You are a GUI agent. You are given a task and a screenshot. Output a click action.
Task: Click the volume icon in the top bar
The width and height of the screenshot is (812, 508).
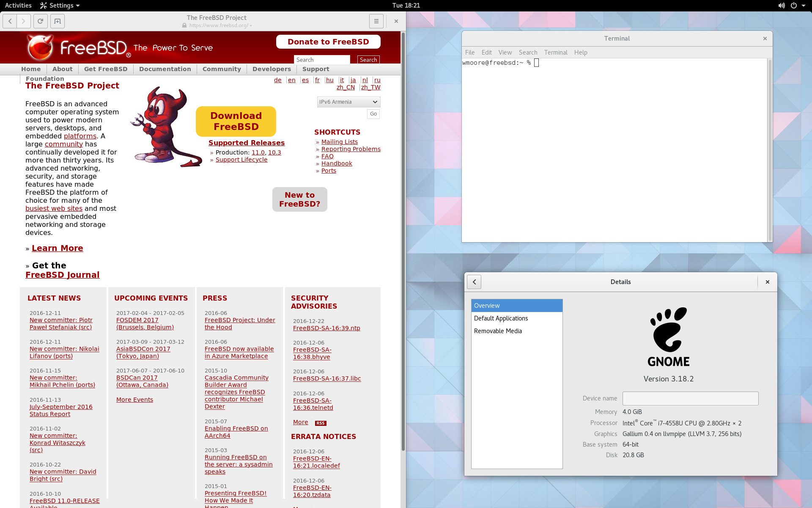pos(781,6)
